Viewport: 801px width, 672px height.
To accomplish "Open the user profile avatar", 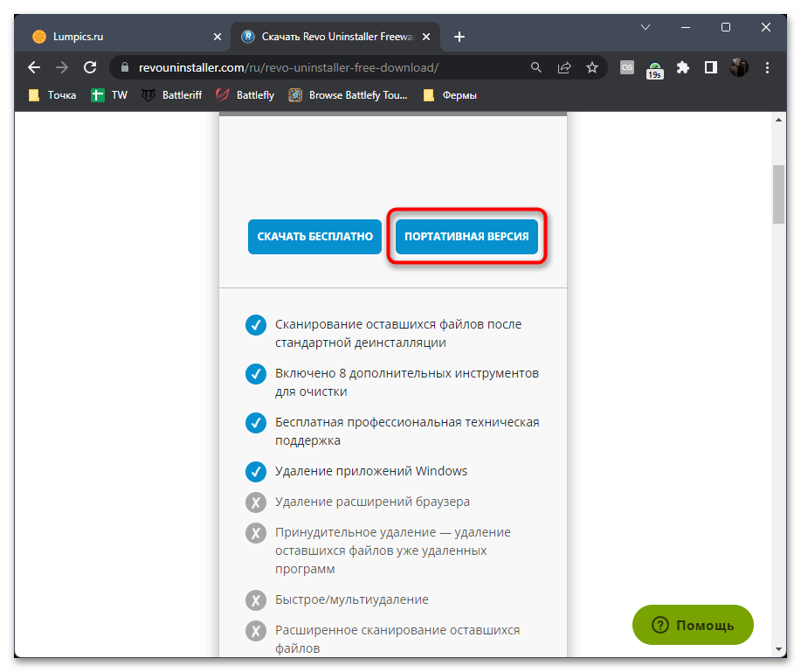I will [739, 67].
